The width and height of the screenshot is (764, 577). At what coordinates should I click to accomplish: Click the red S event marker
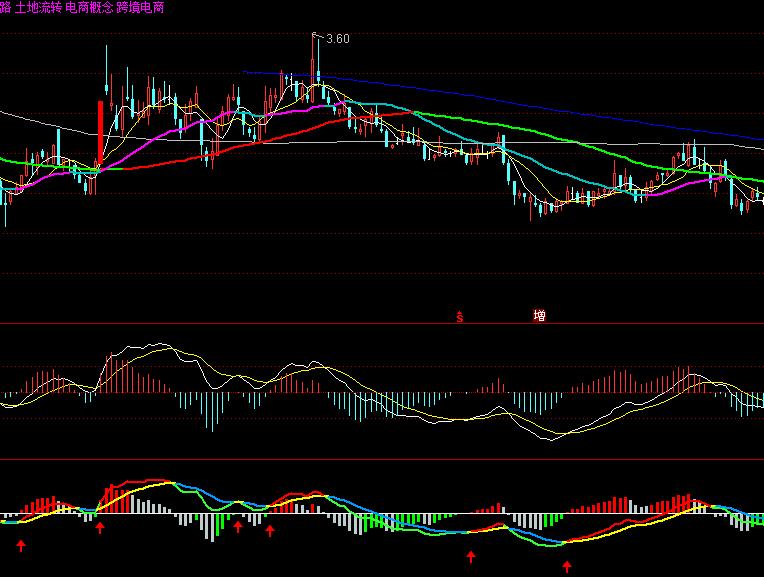click(x=459, y=317)
